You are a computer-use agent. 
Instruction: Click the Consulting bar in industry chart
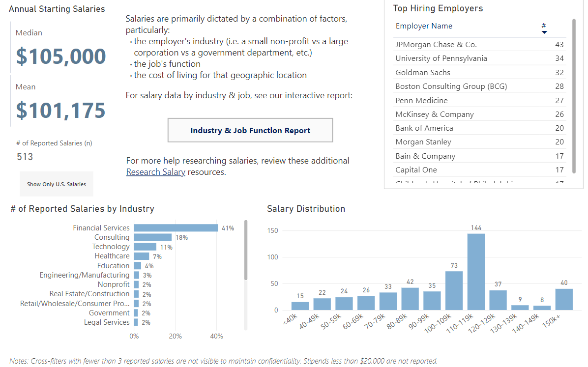(152, 237)
